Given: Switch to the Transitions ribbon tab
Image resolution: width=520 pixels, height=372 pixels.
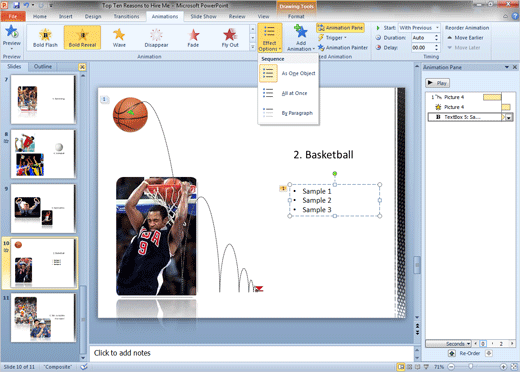Looking at the screenshot, I should [x=126, y=16].
